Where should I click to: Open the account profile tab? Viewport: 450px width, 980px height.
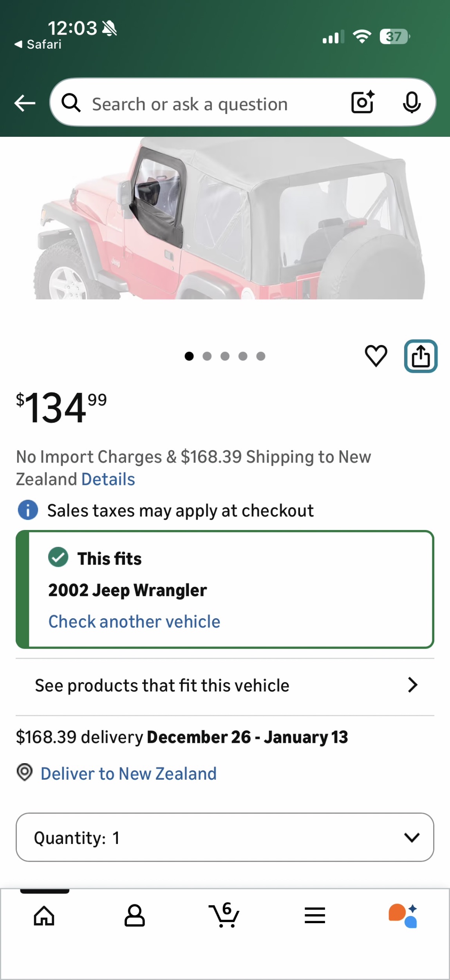(x=134, y=916)
